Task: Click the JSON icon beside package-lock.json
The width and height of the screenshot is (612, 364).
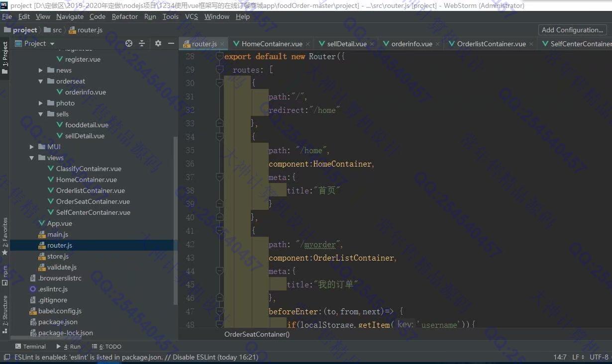Action: 33,333
